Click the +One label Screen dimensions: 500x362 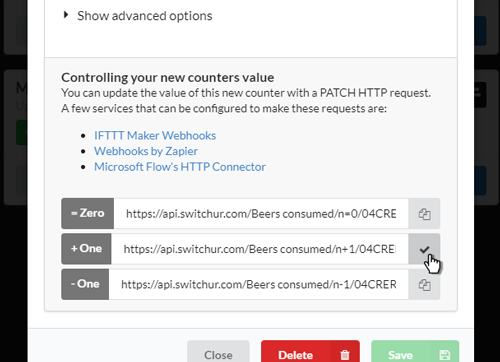pos(86,249)
